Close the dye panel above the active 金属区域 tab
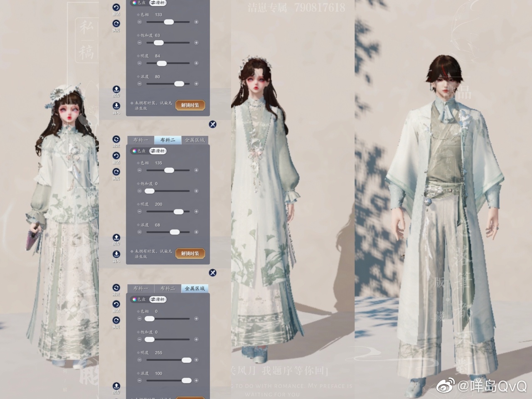Screen dimensions: 532x399 [x=212, y=273]
